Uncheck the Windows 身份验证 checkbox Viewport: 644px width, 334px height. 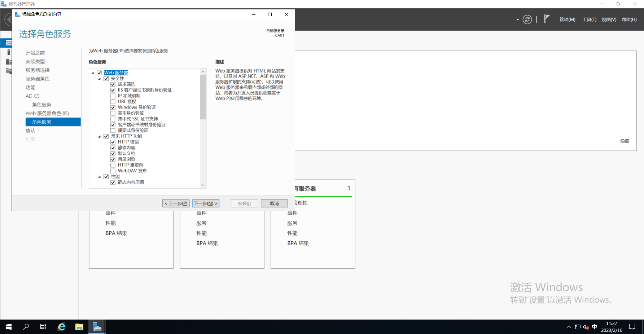pos(113,107)
